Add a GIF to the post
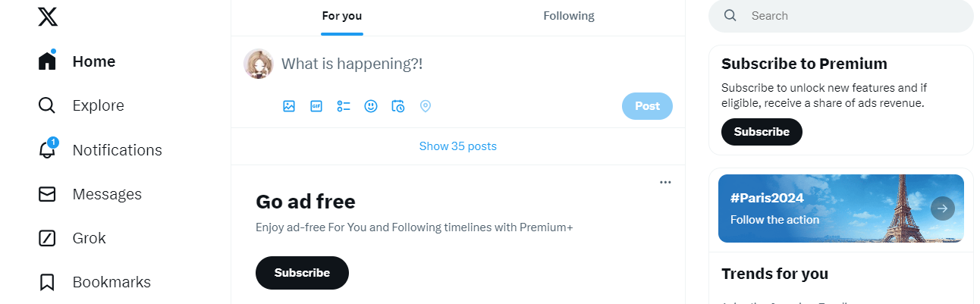Screen dimensions: 980x304 316,106
